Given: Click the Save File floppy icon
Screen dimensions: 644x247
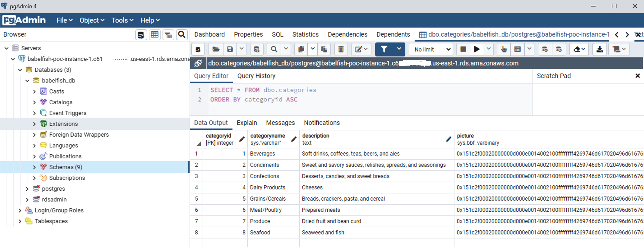Looking at the screenshot, I should (x=230, y=49).
